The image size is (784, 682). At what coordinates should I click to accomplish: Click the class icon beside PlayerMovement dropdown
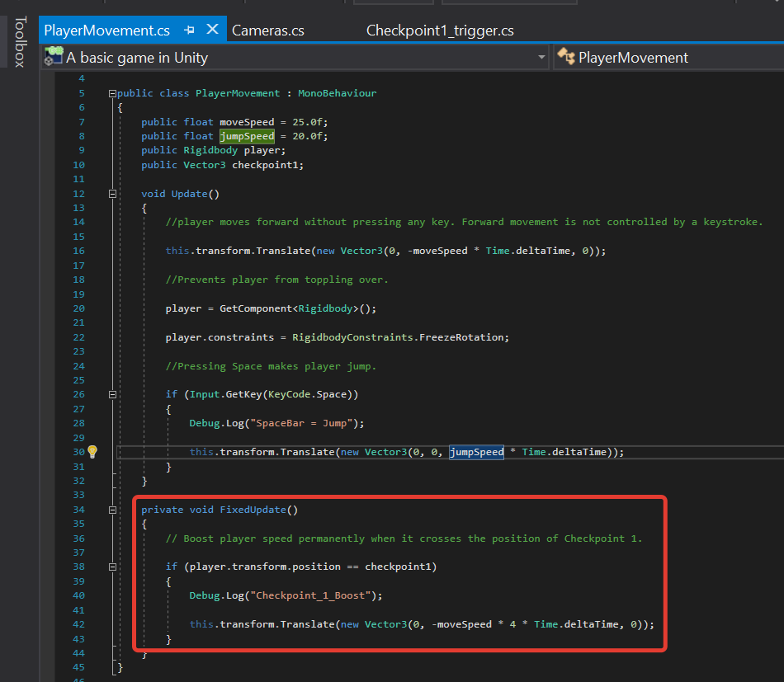(566, 57)
